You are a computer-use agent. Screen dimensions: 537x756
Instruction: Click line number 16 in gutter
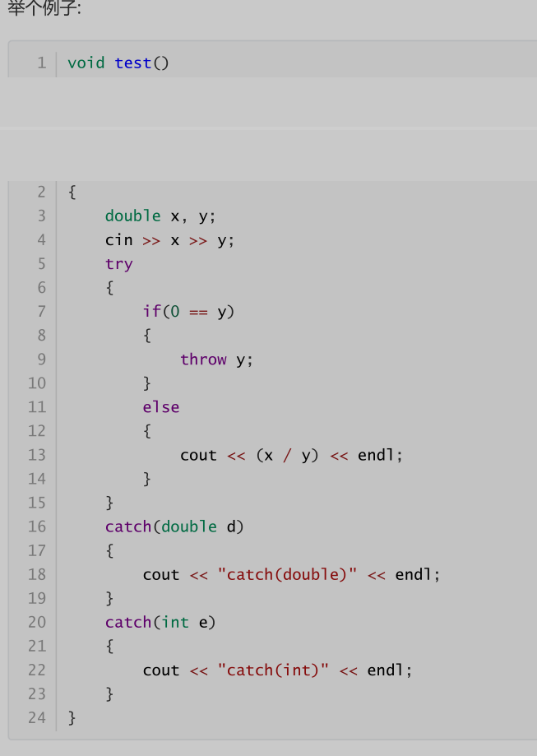click(x=37, y=526)
